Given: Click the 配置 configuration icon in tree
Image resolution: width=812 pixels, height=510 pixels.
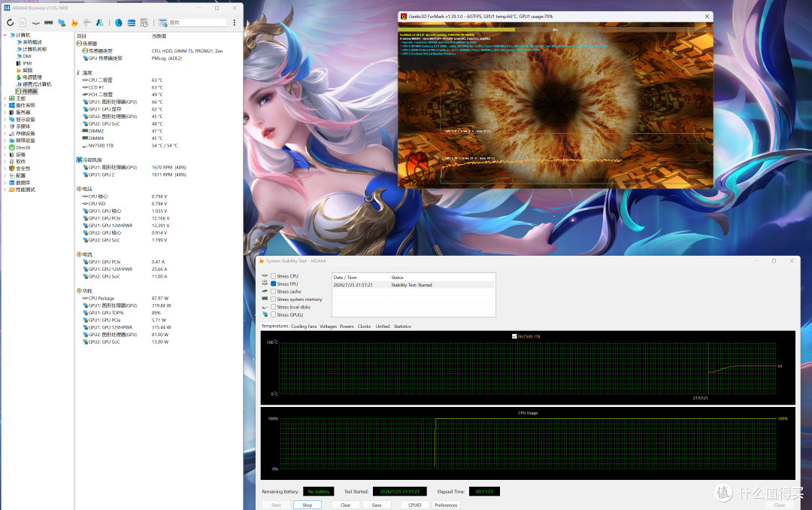Looking at the screenshot, I should tap(12, 176).
